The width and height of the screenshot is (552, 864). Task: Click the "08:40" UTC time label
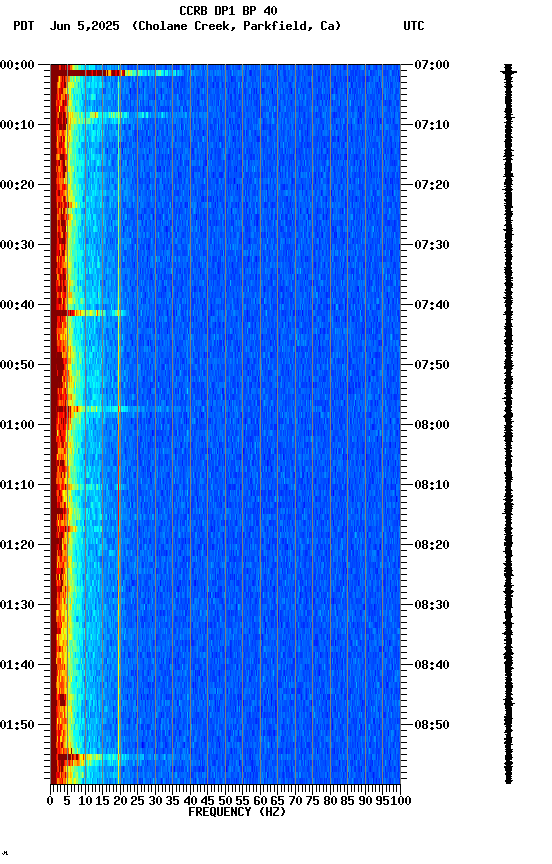[432, 665]
